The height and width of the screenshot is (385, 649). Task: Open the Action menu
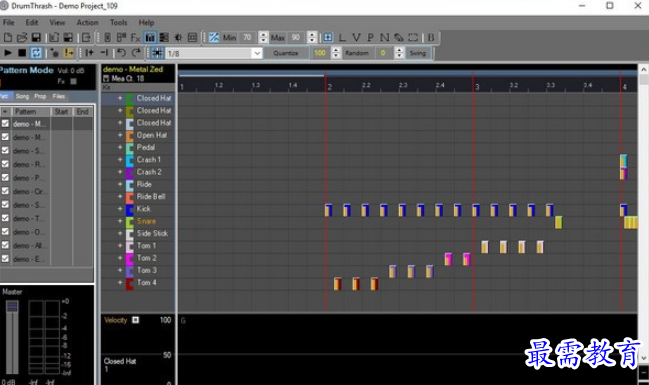point(87,22)
